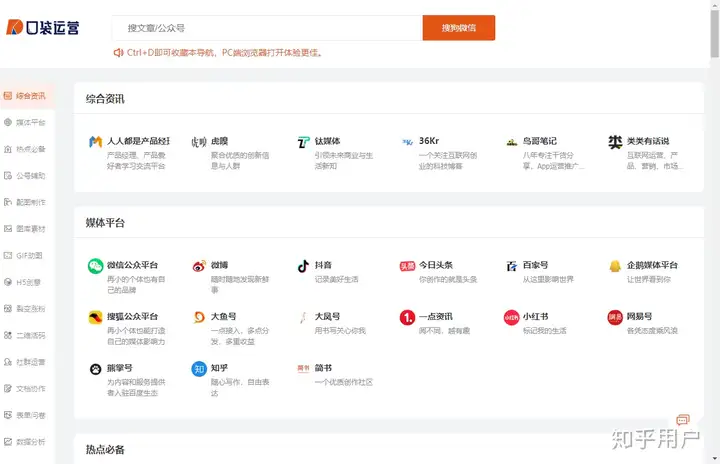
Task: Go to 媒体平台 in the sidebar
Action: 27,122
